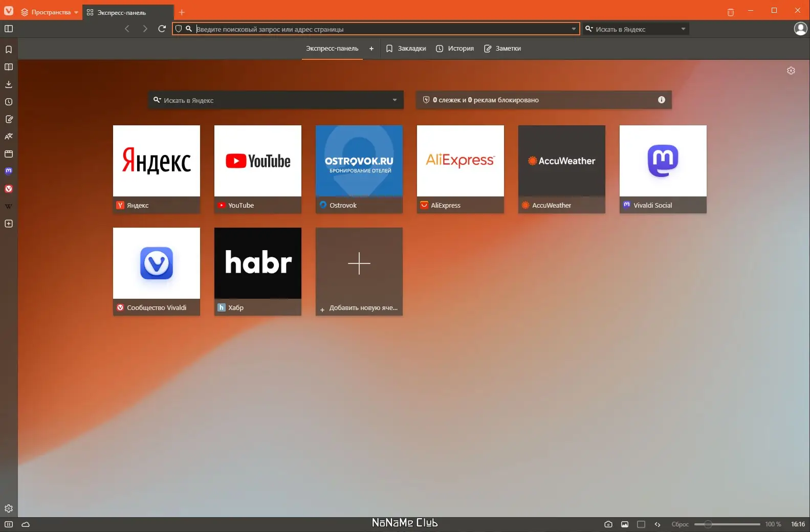Adjust the page zoom slider
This screenshot has width=810, height=532.
pos(727,524)
